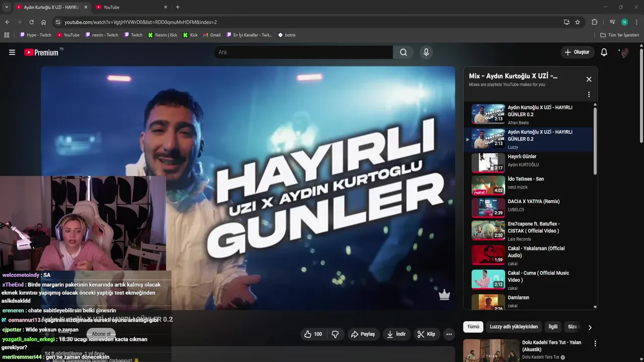
Task: Click the address bar URL
Action: tap(141, 22)
